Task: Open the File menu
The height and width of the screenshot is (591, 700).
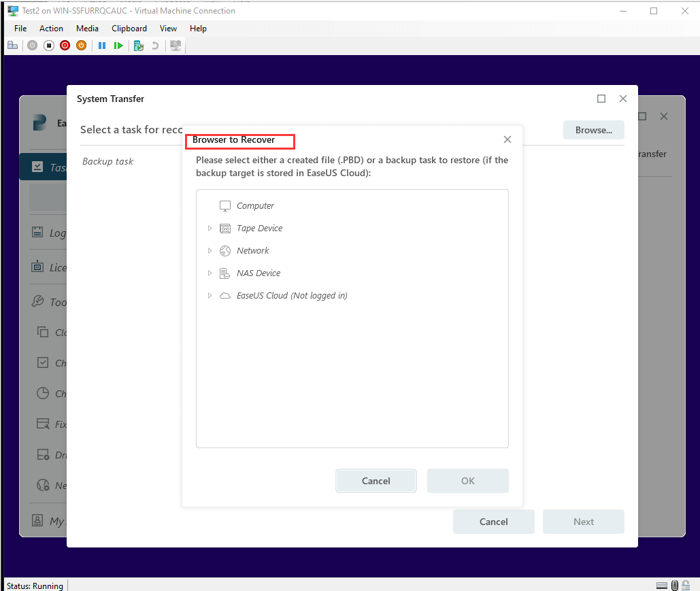Action: [20, 29]
